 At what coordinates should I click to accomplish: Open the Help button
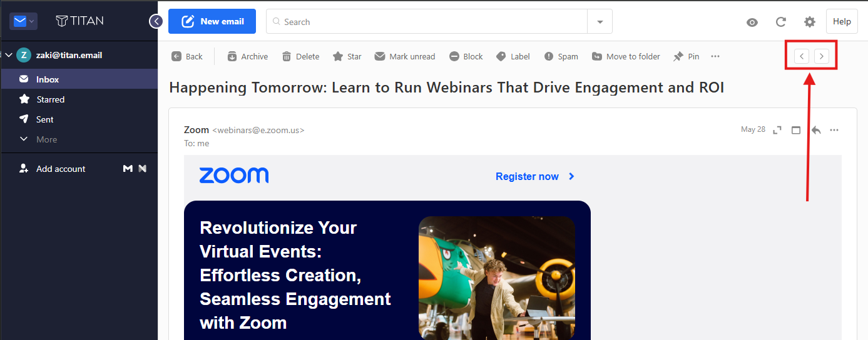click(842, 21)
